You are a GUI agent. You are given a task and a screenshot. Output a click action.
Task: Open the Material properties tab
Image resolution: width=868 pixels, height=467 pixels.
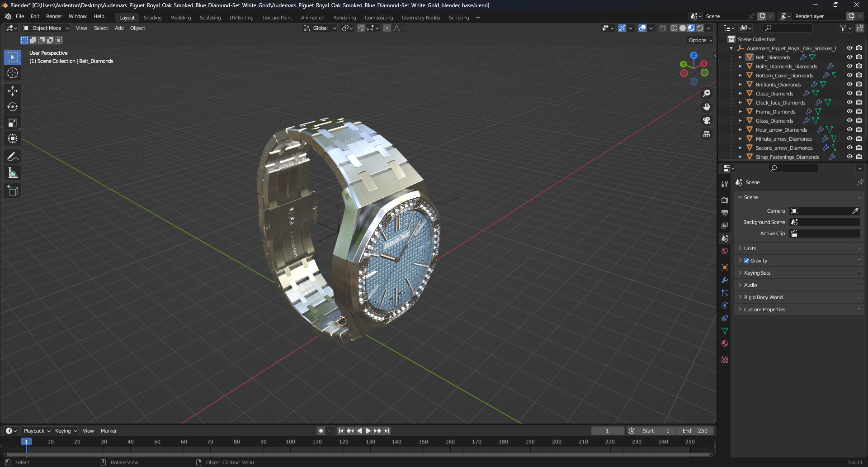coord(725,343)
